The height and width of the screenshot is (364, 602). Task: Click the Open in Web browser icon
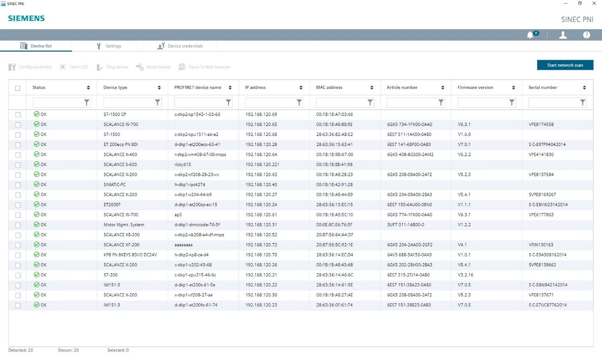182,67
